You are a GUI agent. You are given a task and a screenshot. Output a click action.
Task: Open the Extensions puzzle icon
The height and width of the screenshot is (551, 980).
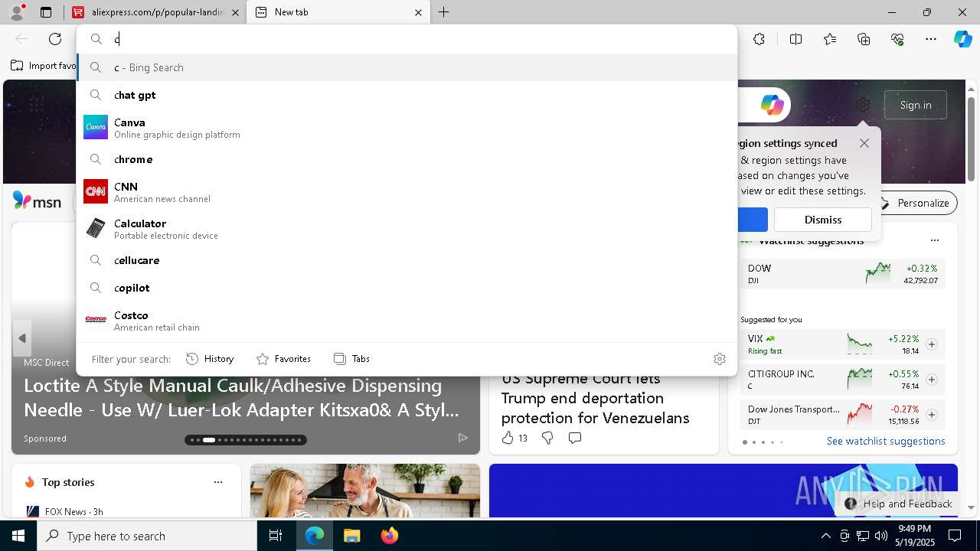pos(759,39)
